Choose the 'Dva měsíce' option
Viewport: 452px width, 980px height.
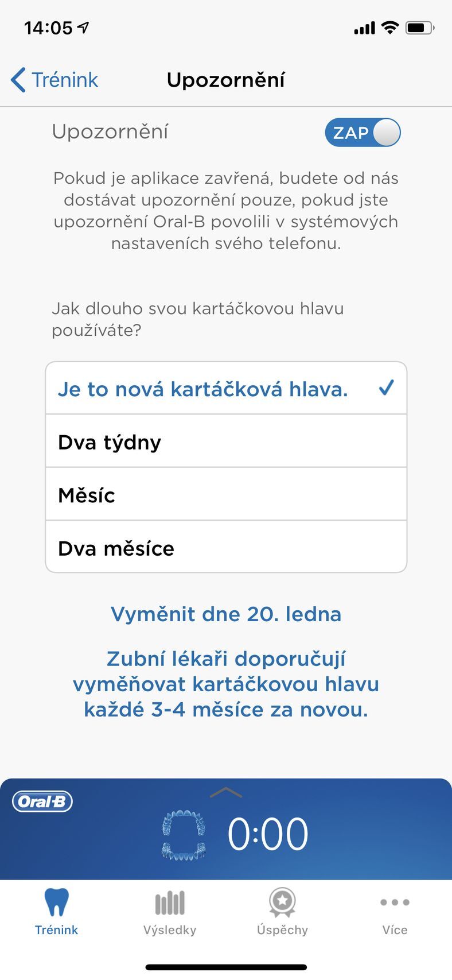tap(226, 547)
